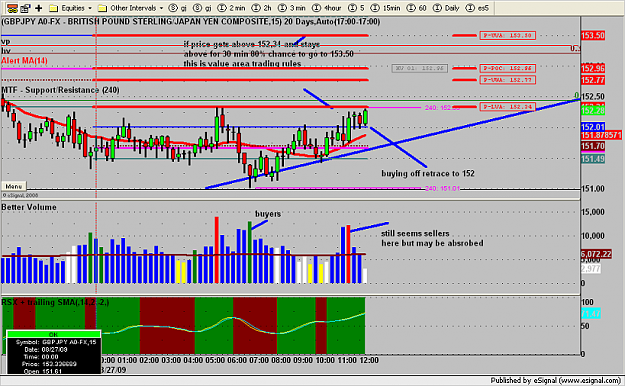The height and width of the screenshot is (386, 625).
Task: Click the Symbol: GBPJPY A0-FX,15 data row
Action: [56, 342]
